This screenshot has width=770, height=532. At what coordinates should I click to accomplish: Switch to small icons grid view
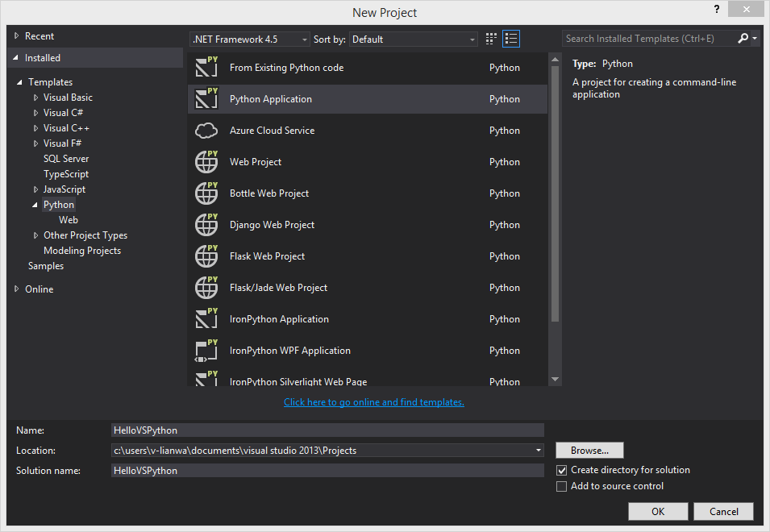pyautogui.click(x=491, y=39)
